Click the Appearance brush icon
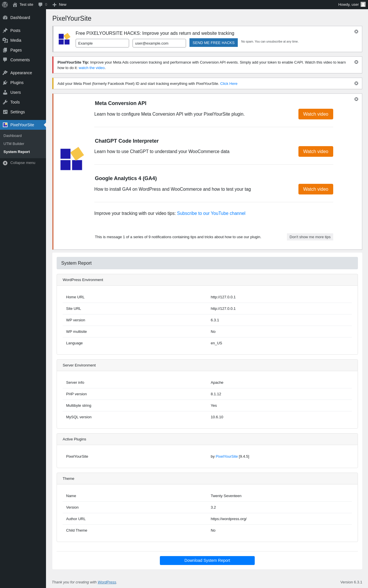The width and height of the screenshot is (368, 588). 5,73
